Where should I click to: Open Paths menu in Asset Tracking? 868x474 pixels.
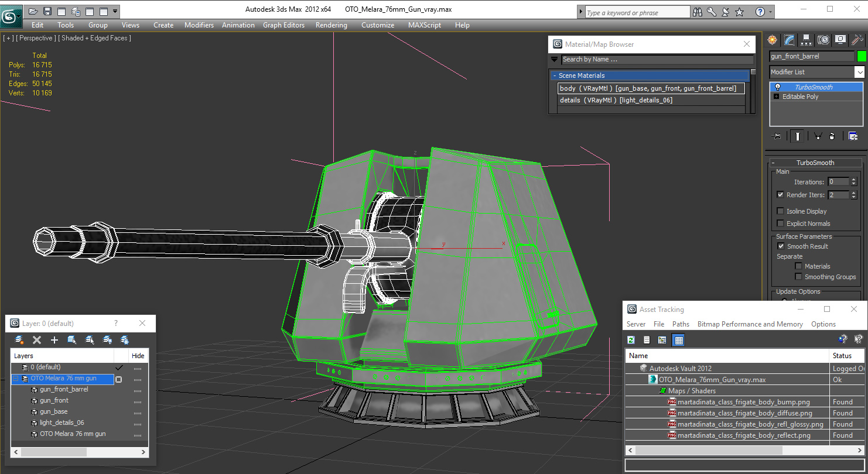pos(681,324)
